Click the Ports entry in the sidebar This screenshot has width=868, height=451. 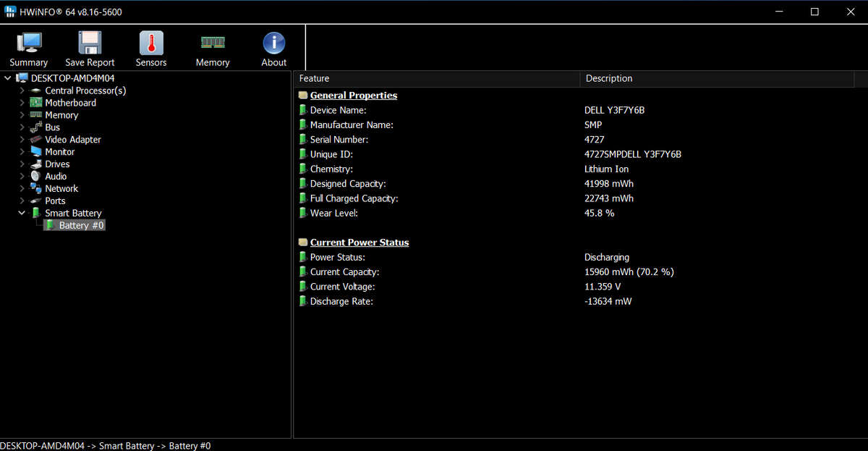(x=55, y=201)
